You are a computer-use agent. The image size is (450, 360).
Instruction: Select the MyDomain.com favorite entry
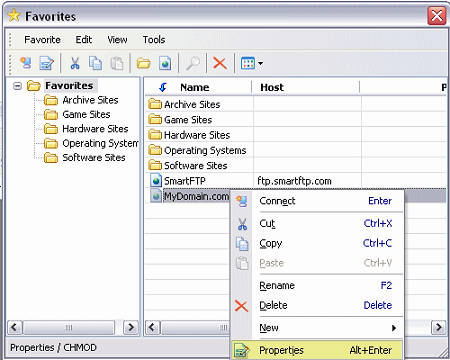pos(196,196)
